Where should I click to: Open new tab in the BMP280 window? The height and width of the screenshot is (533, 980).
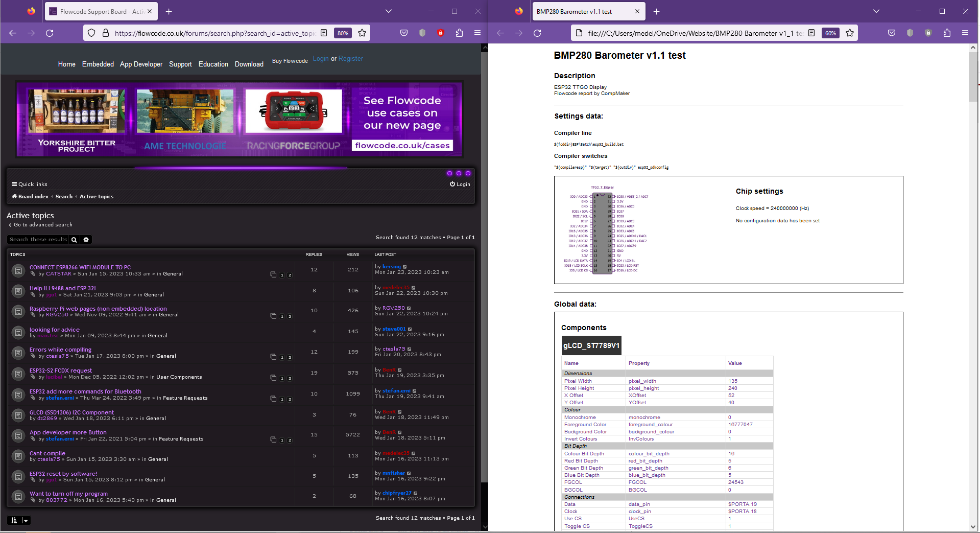657,11
